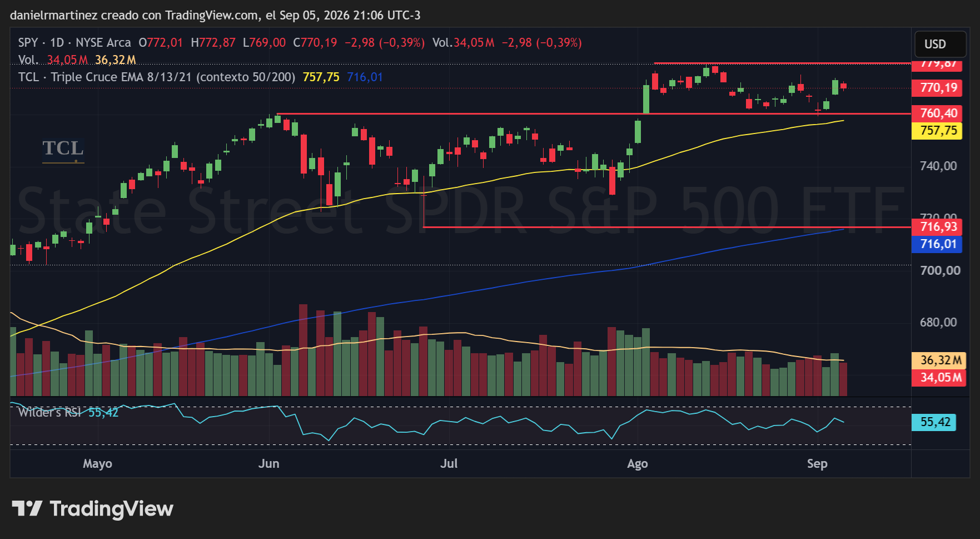Click the red 34,05 M value beside the Vol. indicator name
The width and height of the screenshot is (980, 539).
(67, 60)
